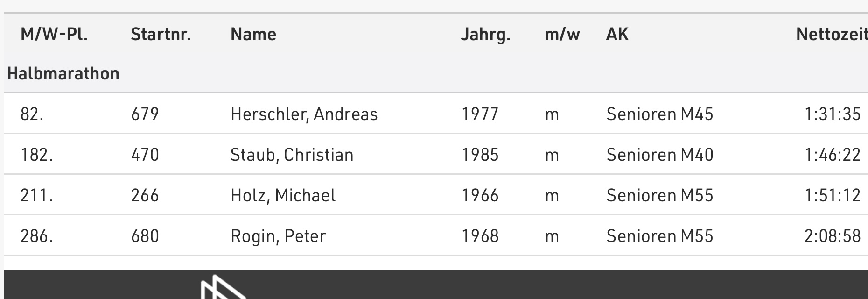Select the net time 2:08:58

tap(832, 236)
